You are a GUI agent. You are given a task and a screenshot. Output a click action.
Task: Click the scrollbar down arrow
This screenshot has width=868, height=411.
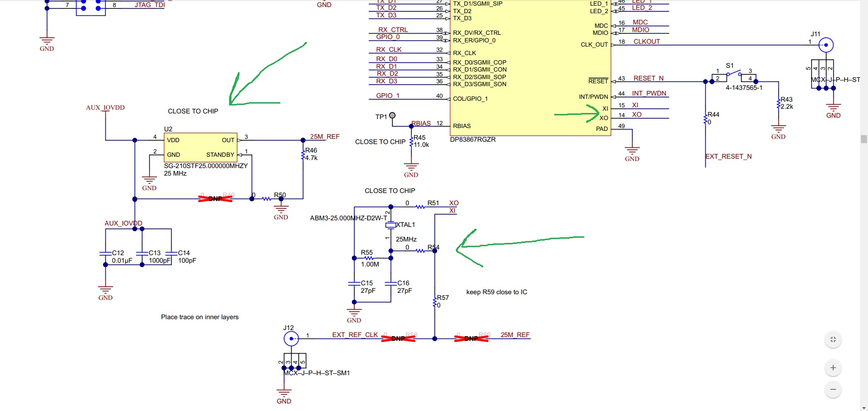pyautogui.click(x=864, y=408)
